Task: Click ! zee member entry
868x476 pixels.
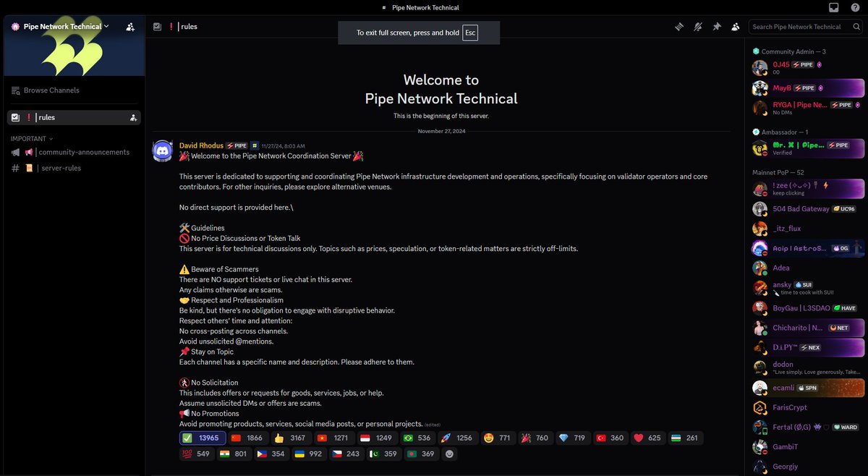Action: pyautogui.click(x=807, y=189)
